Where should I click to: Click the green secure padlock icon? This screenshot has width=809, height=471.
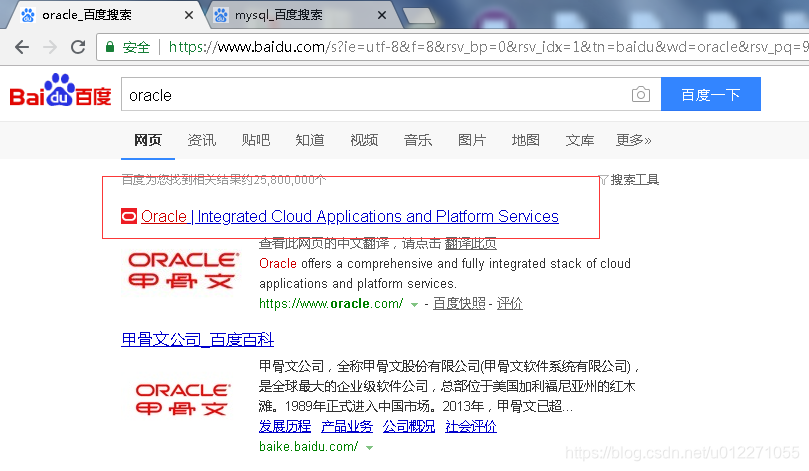[109, 47]
